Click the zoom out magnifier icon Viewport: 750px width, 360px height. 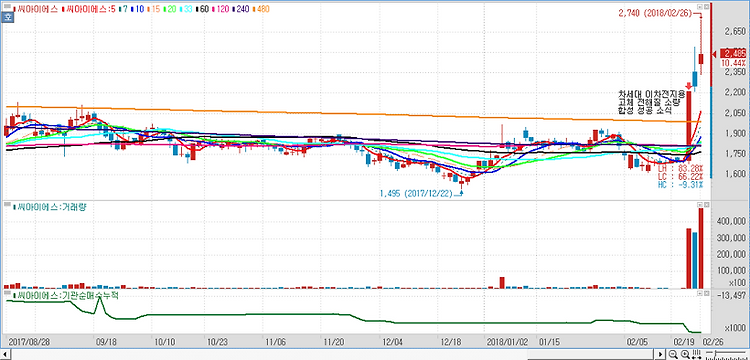[x=673, y=354]
